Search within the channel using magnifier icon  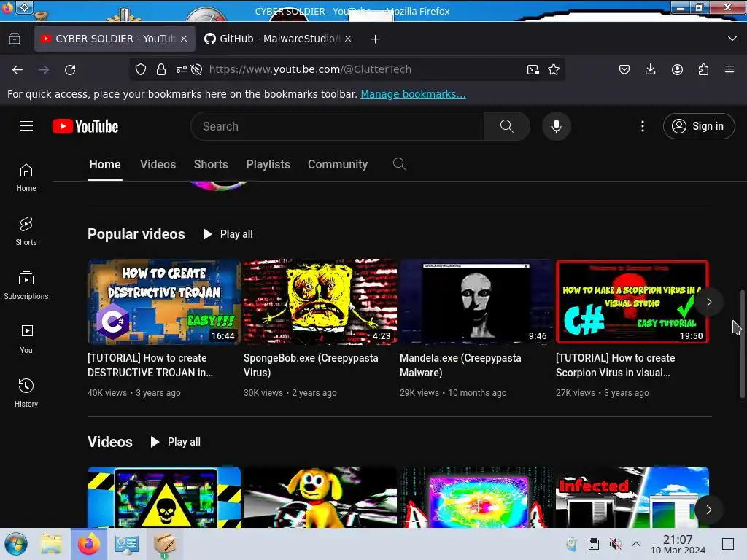(399, 164)
